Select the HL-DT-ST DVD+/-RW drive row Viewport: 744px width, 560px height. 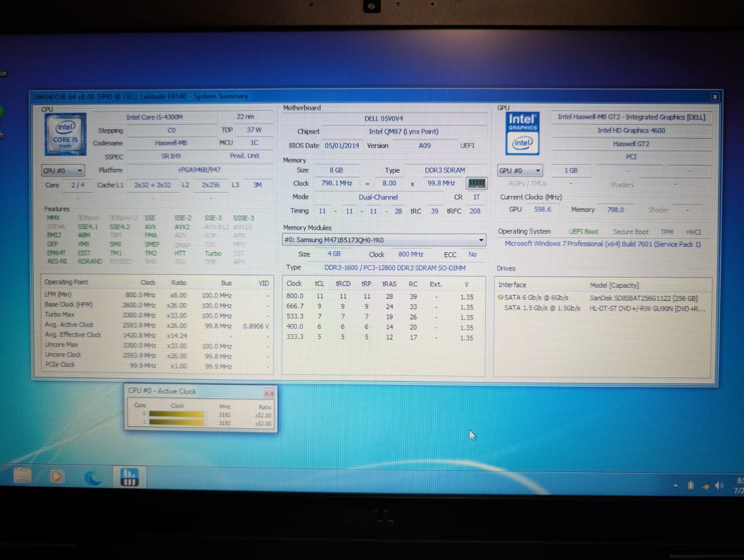tap(603, 308)
